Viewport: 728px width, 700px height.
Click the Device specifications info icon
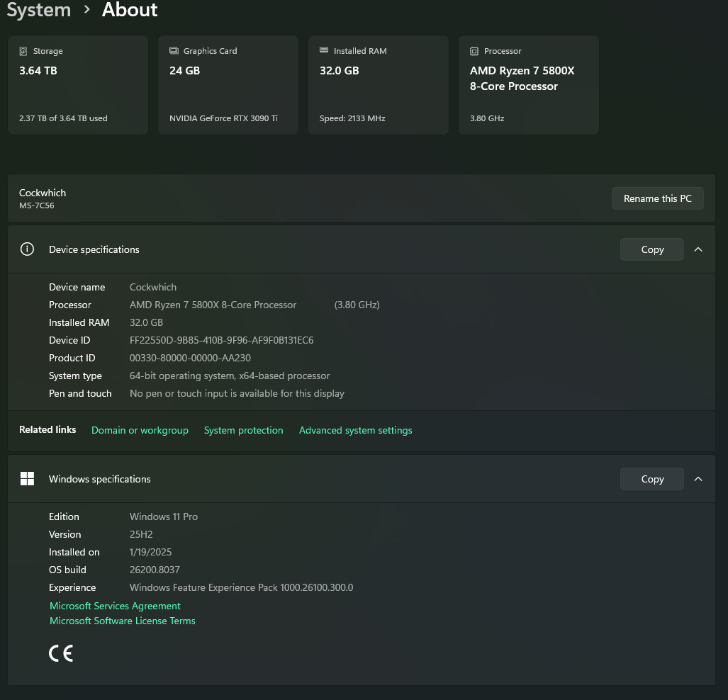pyautogui.click(x=27, y=249)
